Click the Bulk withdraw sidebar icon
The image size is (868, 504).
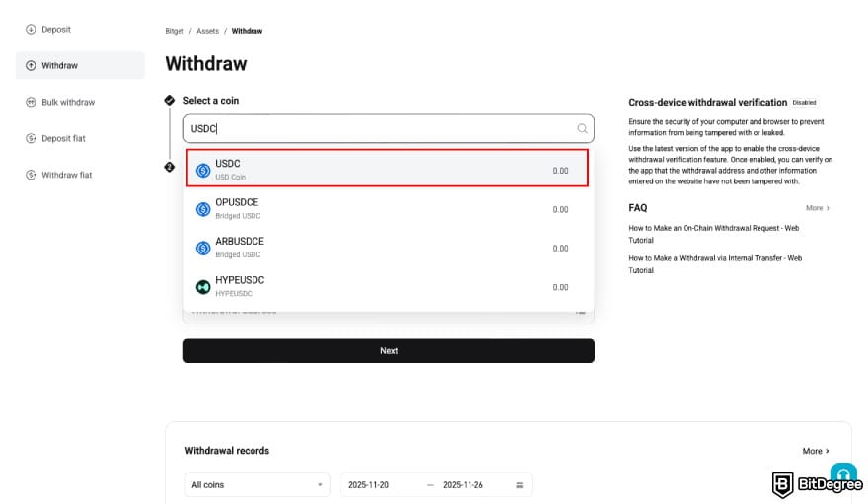[x=31, y=102]
